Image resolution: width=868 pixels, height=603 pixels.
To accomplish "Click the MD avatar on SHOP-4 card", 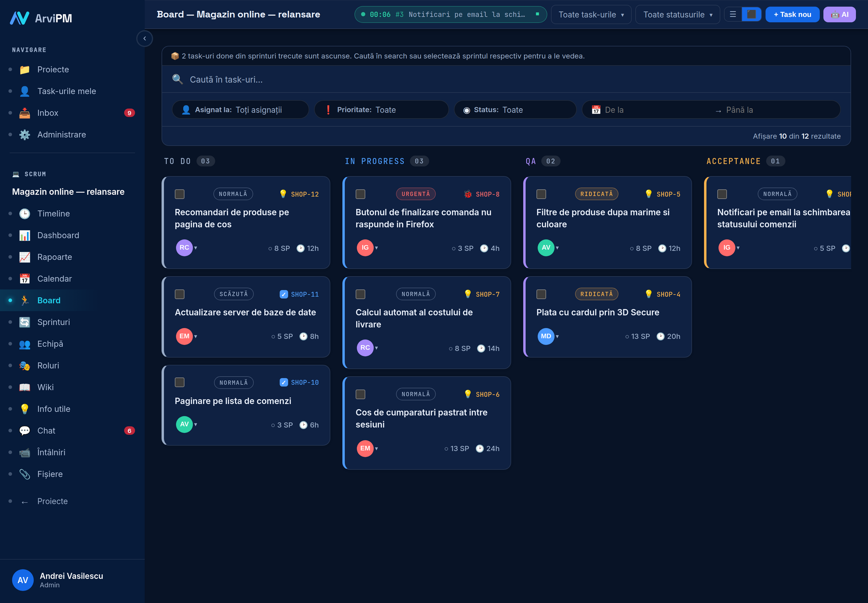I will pyautogui.click(x=546, y=336).
